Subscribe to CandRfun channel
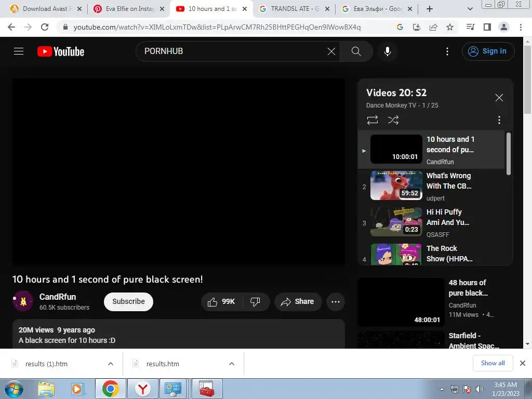The height and width of the screenshot is (399, 532). (128, 302)
